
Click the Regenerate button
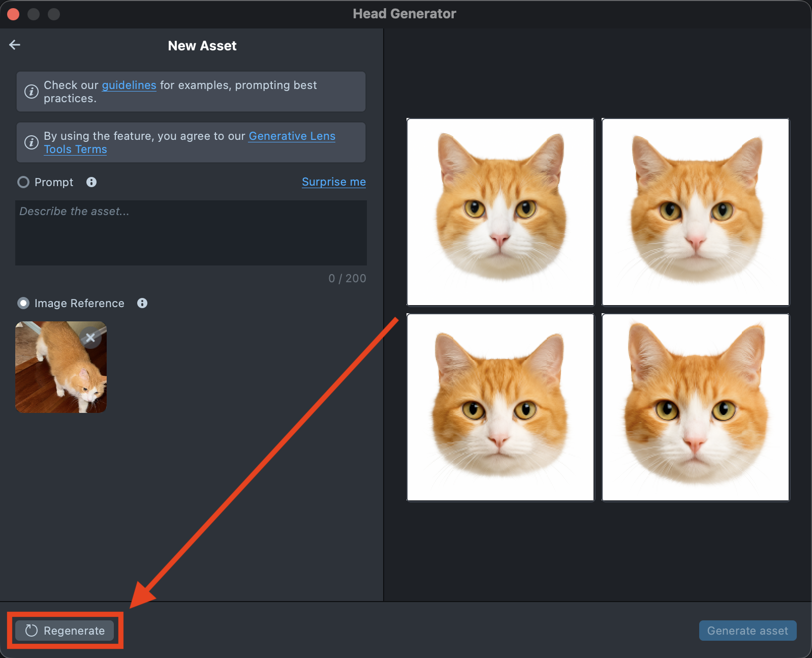click(65, 631)
